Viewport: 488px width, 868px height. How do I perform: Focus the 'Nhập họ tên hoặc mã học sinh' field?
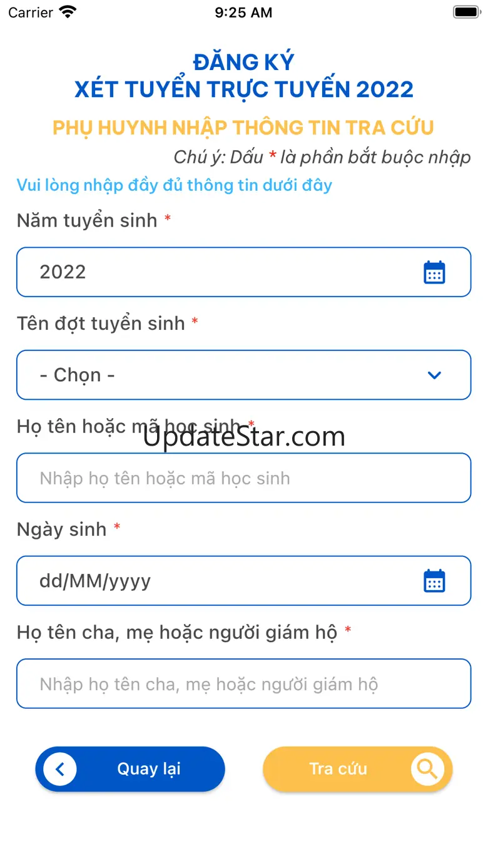[243, 478]
